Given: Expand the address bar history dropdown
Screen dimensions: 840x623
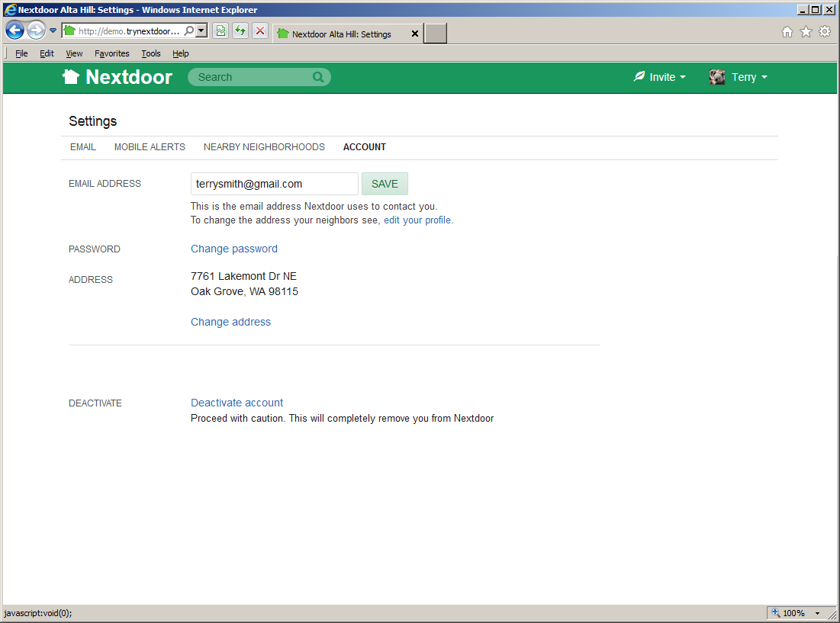Looking at the screenshot, I should point(201,31).
